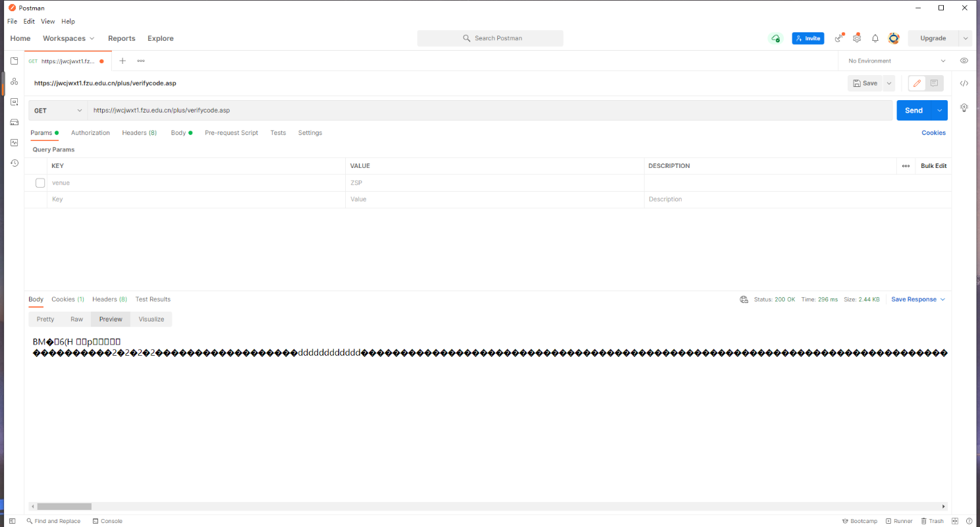The height and width of the screenshot is (527, 980).
Task: Open the Monitors sidebar icon
Action: [x=14, y=142]
